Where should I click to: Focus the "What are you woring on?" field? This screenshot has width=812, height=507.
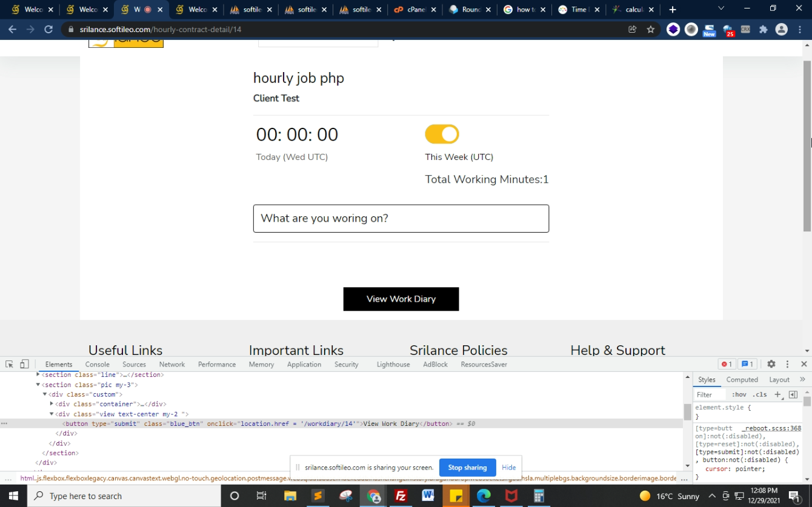point(401,218)
